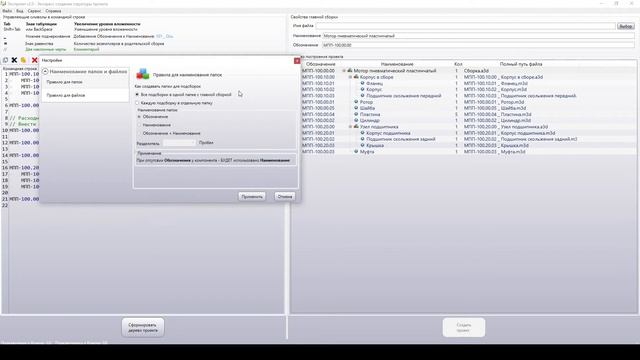Select each subassembly in separate folder option
The image size is (640, 360).
click(x=137, y=103)
